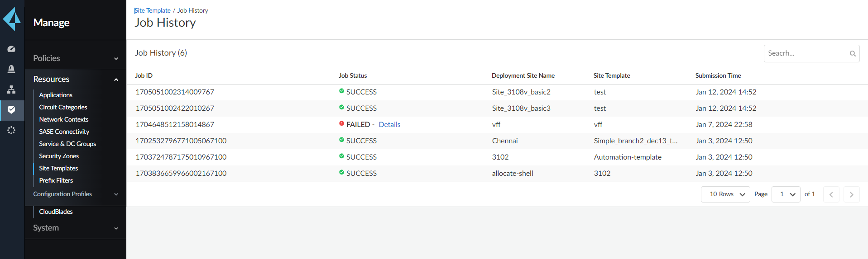
Task: Expand Configuration Profiles menu
Action: coord(75,194)
